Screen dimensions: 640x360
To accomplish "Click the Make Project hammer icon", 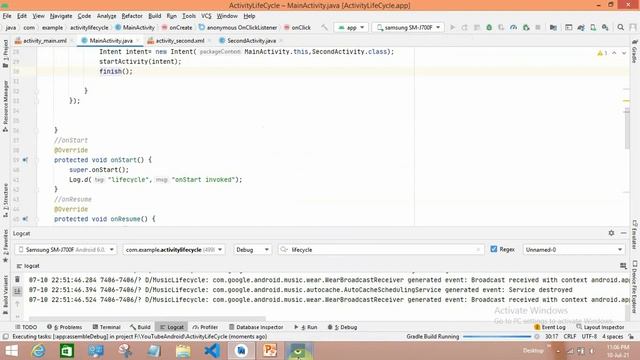I will [x=324, y=27].
